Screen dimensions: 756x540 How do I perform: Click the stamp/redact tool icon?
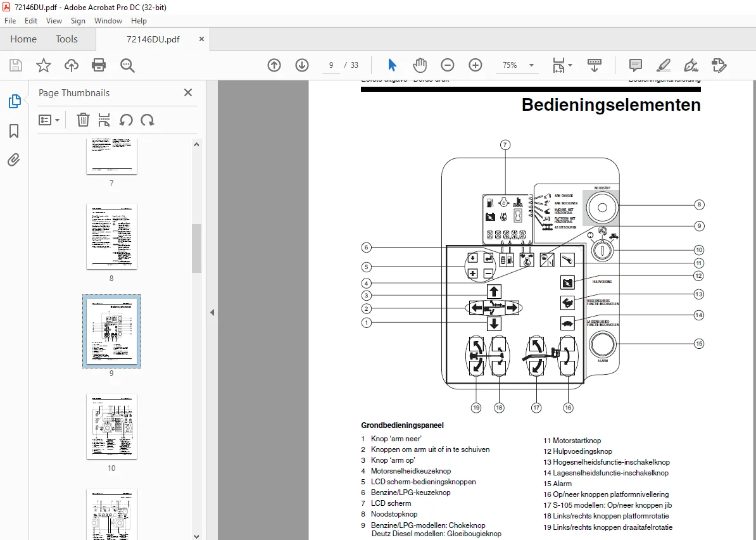[x=719, y=65]
